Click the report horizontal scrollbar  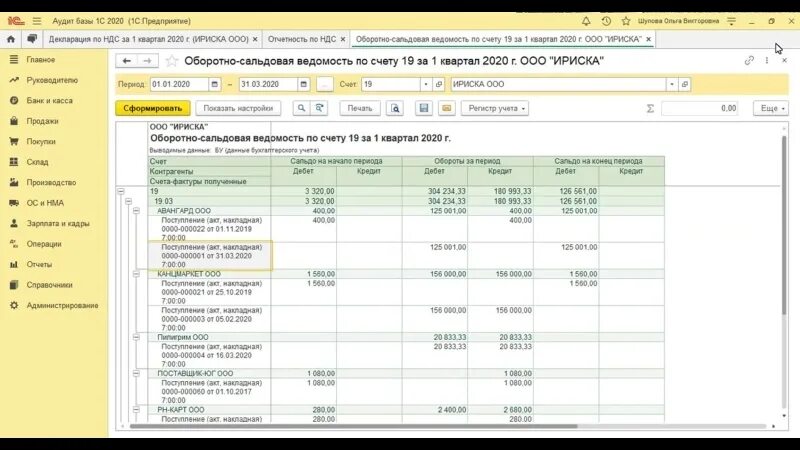tap(353, 427)
